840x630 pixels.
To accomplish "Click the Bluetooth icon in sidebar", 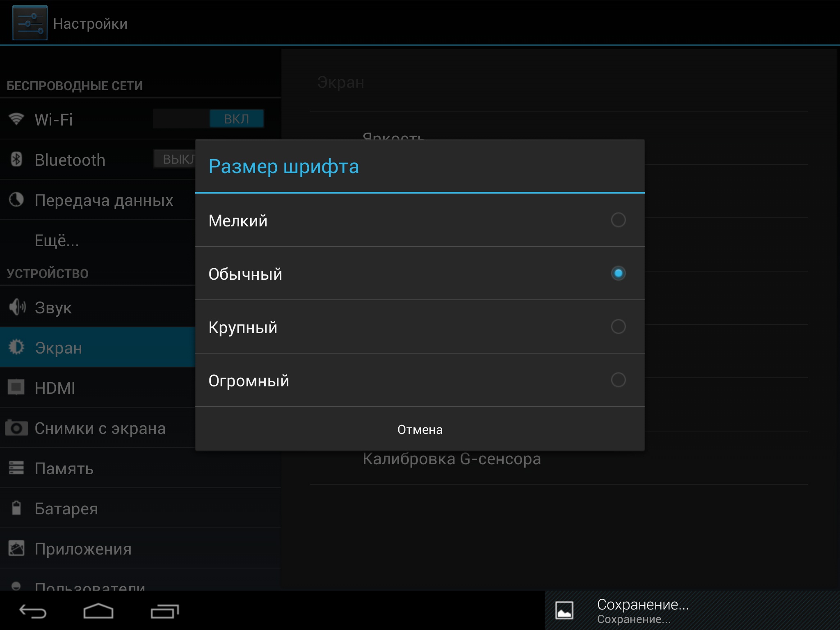I will pyautogui.click(x=16, y=159).
